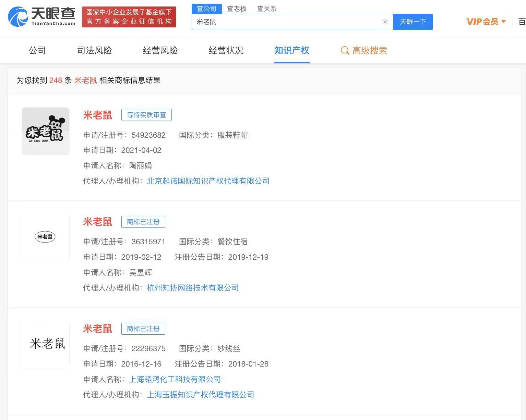This screenshot has width=526, height=420.
Task: Click 商标已注册 tag of the 餐饮住宿 trademark
Action: 143,222
